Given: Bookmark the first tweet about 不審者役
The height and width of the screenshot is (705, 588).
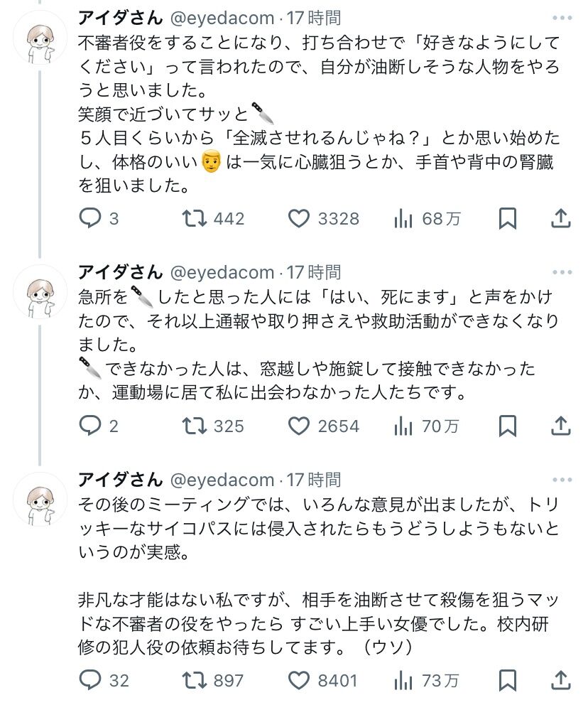Looking at the screenshot, I should click(x=507, y=218).
